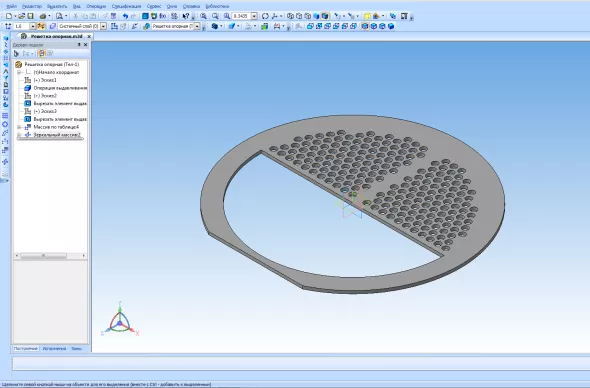
Task: Click the Rotate view icon
Action: (x=265, y=16)
